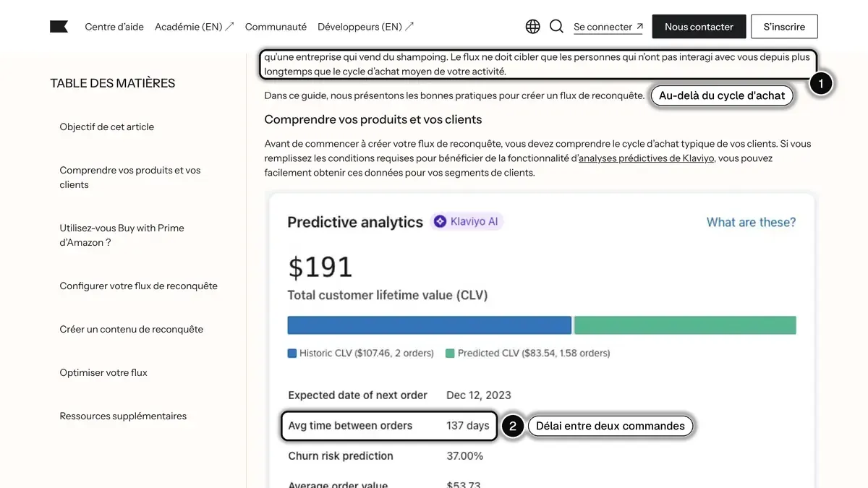
Task: Jump to Optimiser votre flux
Action: click(103, 372)
